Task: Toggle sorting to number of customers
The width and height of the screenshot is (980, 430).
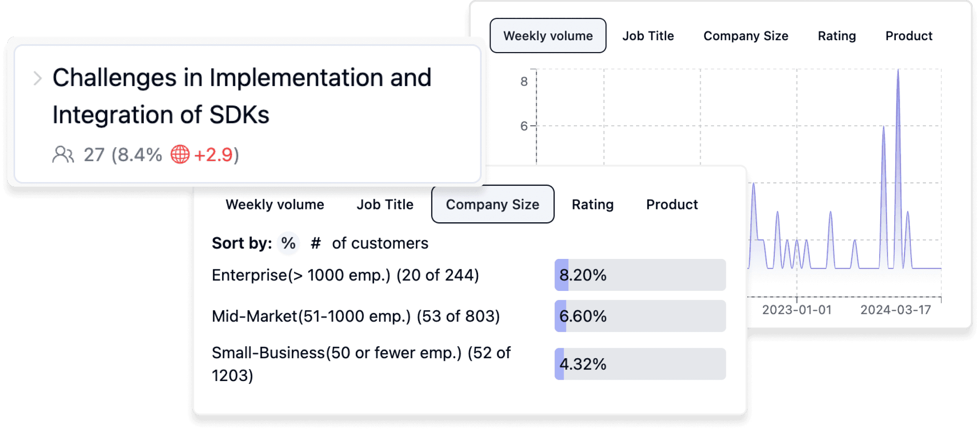Action: 316,243
